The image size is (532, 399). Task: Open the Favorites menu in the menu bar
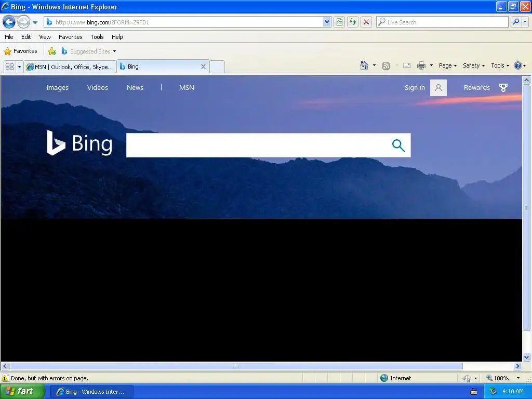[70, 37]
